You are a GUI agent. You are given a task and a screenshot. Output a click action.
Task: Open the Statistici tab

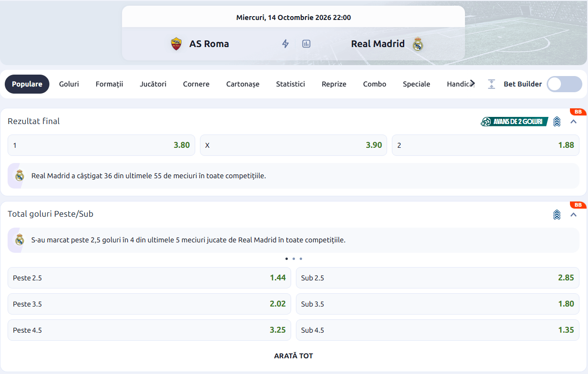291,84
